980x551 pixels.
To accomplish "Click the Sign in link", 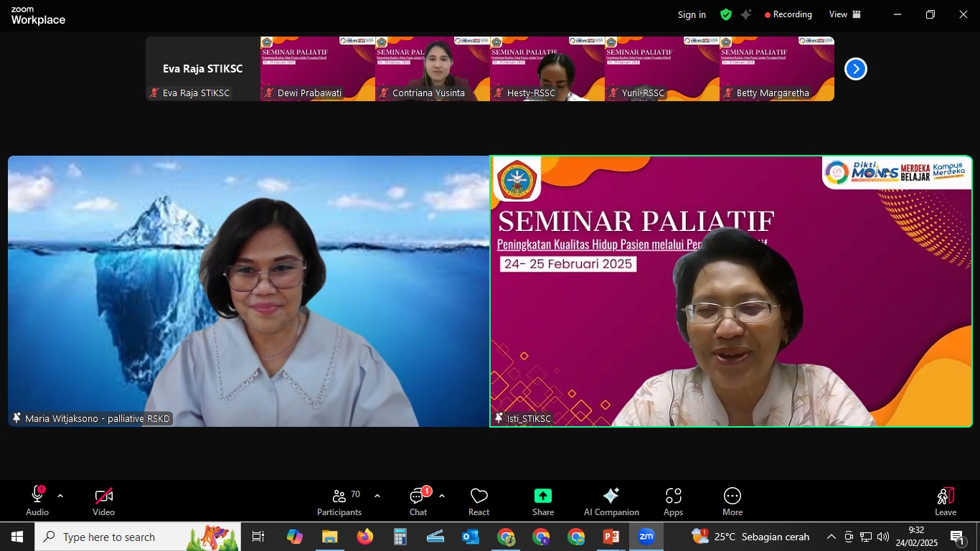I will click(692, 14).
